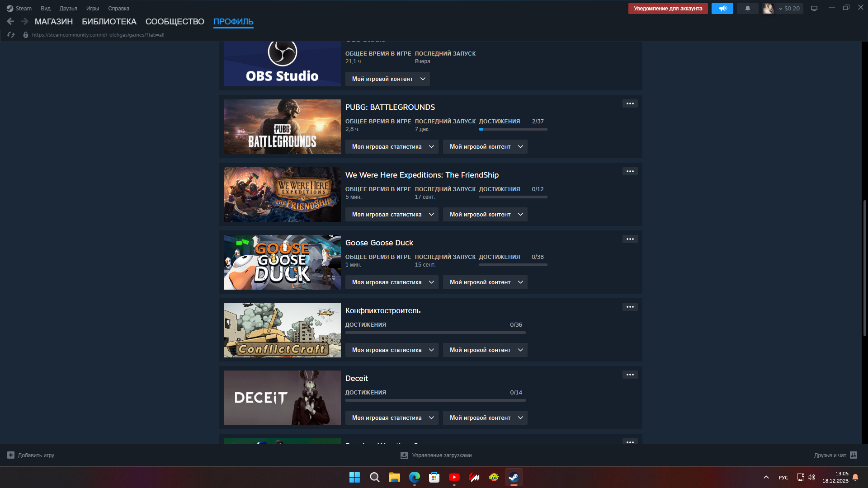Click PUBG achievements progress bar

click(x=513, y=129)
